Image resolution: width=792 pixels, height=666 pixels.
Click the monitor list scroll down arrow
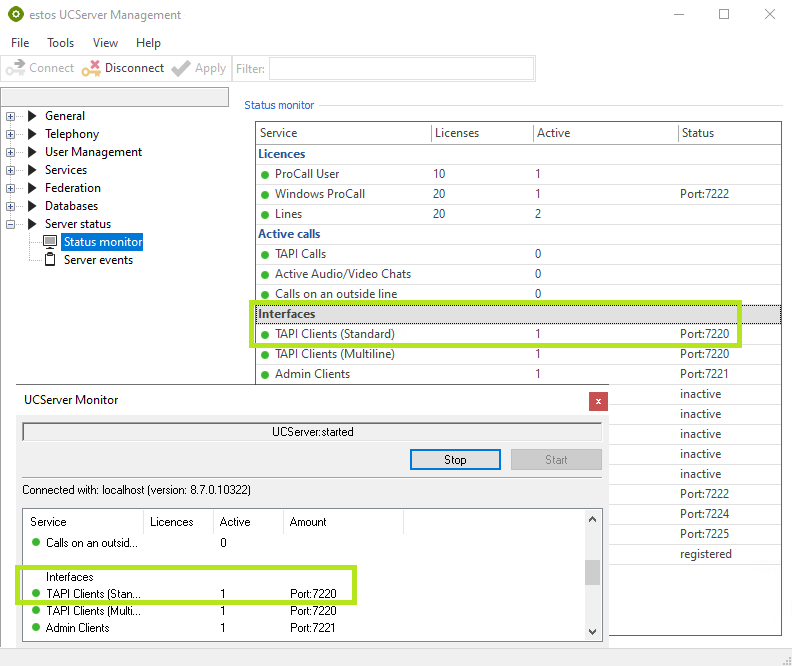592,630
